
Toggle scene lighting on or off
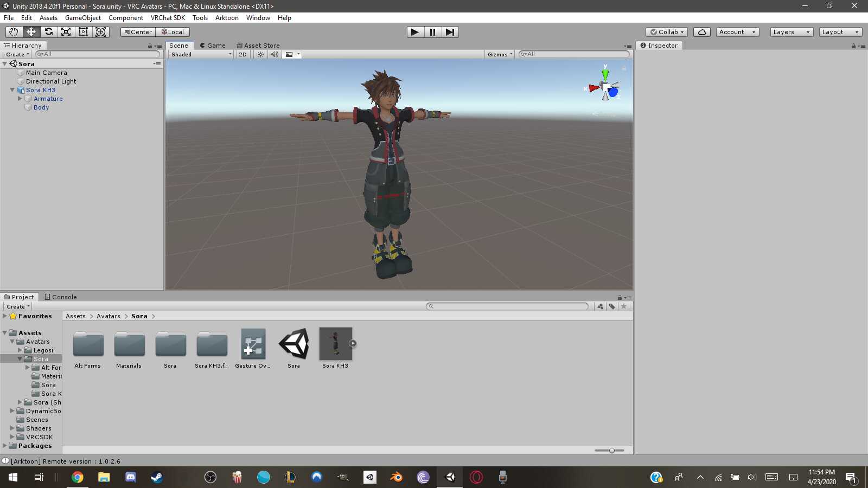(x=260, y=54)
